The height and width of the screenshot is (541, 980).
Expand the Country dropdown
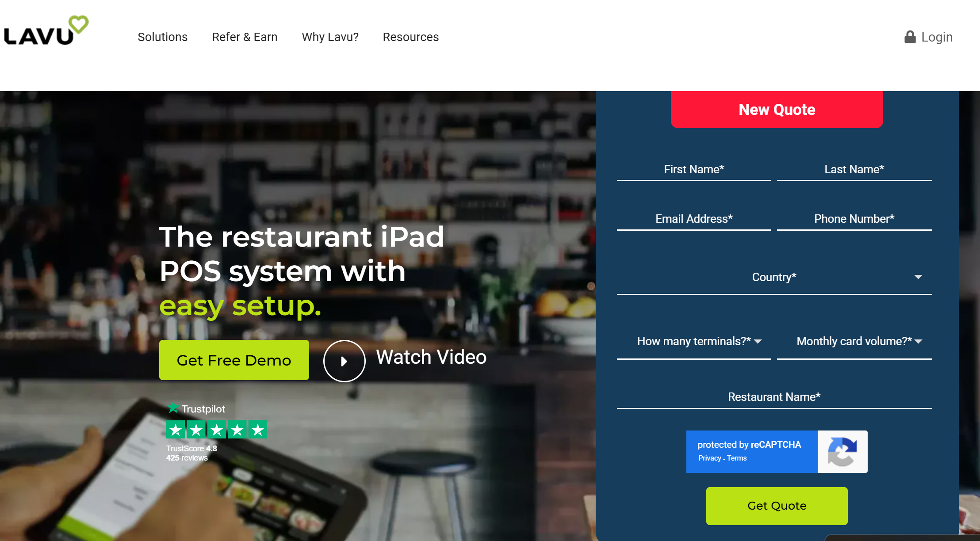point(774,277)
